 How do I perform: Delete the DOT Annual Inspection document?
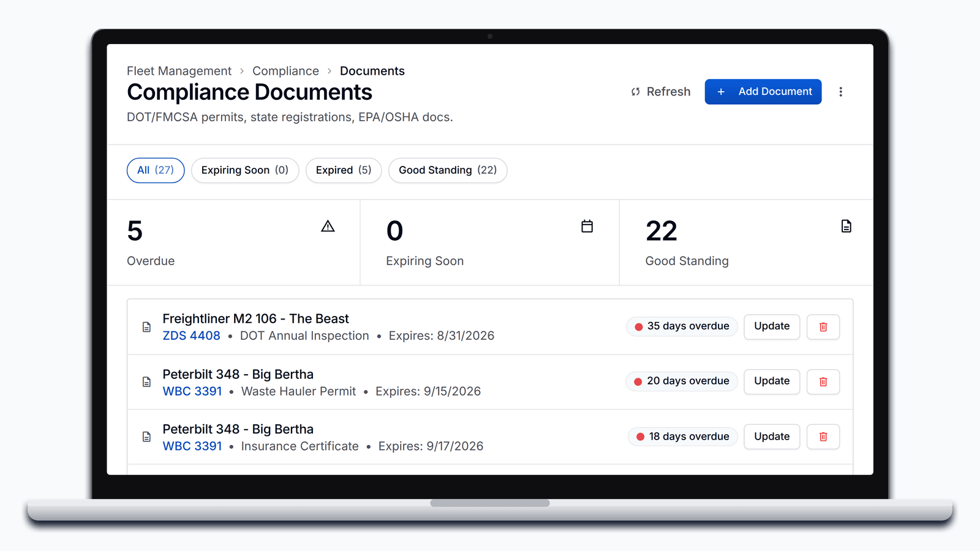(x=823, y=327)
